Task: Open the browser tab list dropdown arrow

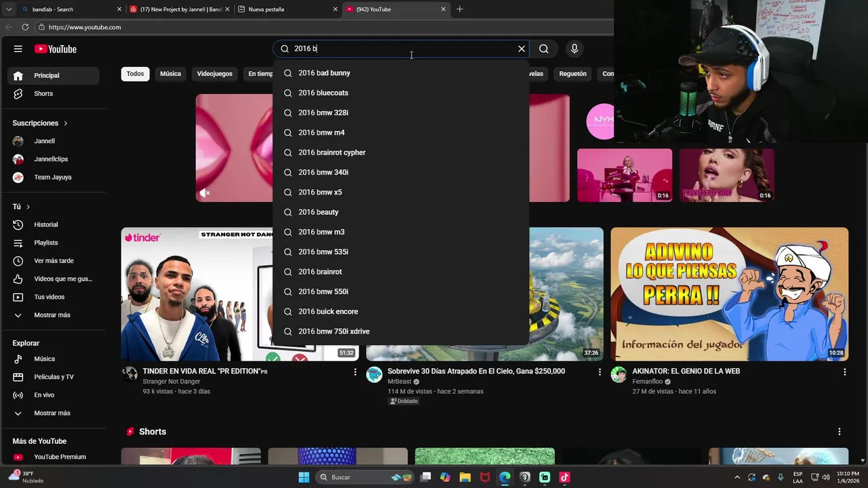Action: tap(9, 9)
